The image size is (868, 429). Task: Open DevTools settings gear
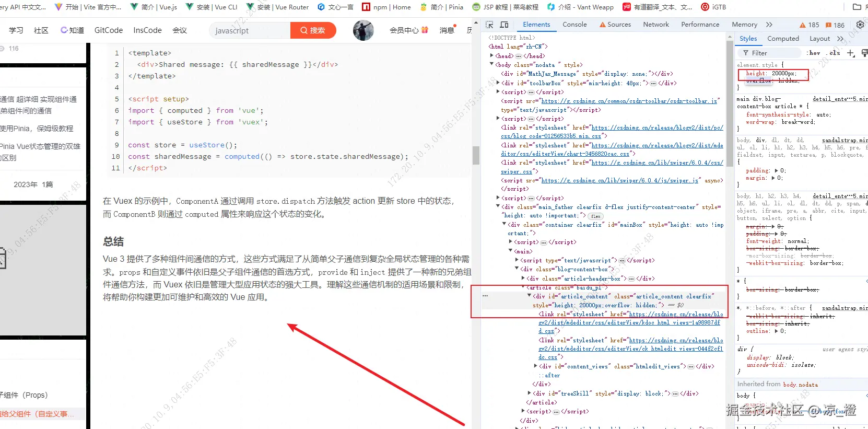coord(860,25)
